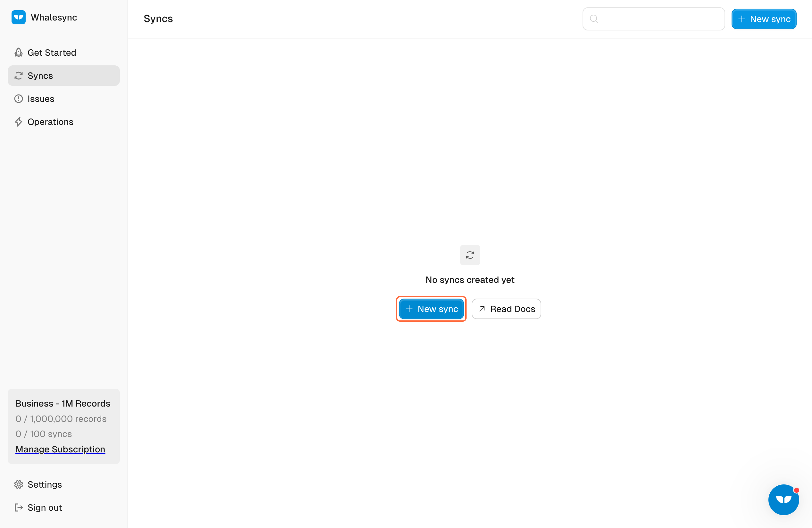Click the sync icon above empty message
This screenshot has height=528, width=812.
pos(470,255)
